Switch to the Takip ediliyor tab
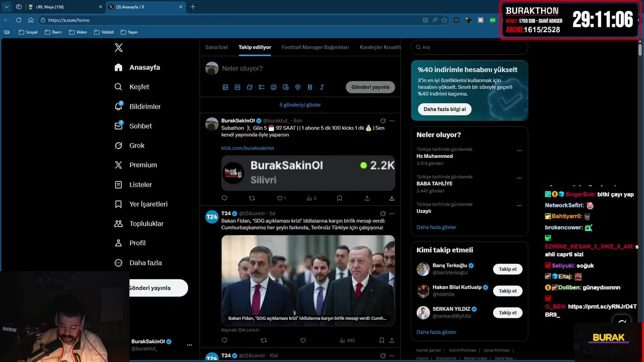 255,47
